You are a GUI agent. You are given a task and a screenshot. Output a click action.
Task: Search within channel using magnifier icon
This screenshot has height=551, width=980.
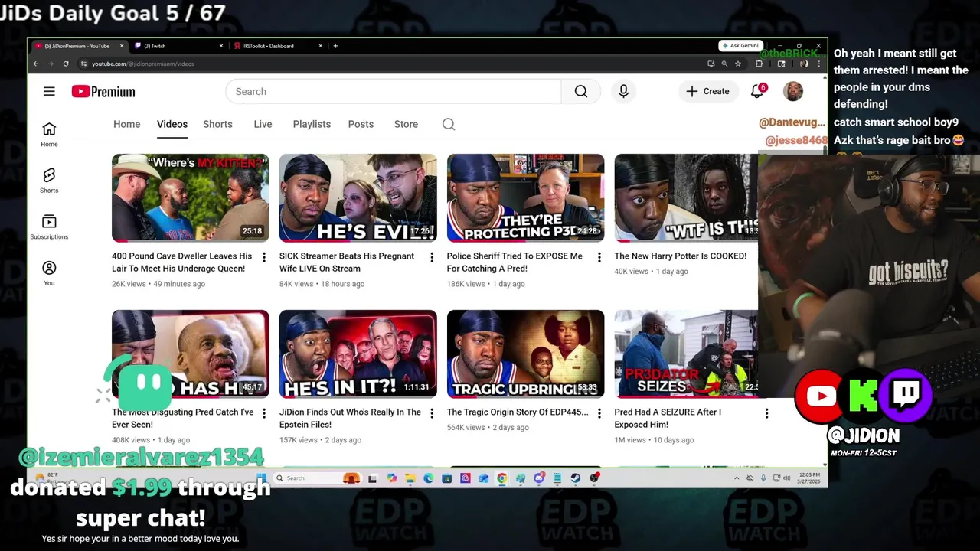[x=449, y=124]
